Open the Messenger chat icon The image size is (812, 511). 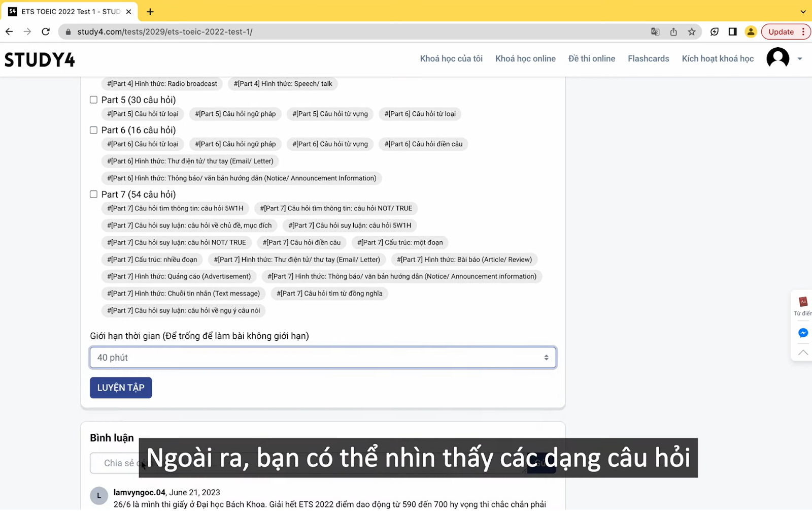point(803,333)
